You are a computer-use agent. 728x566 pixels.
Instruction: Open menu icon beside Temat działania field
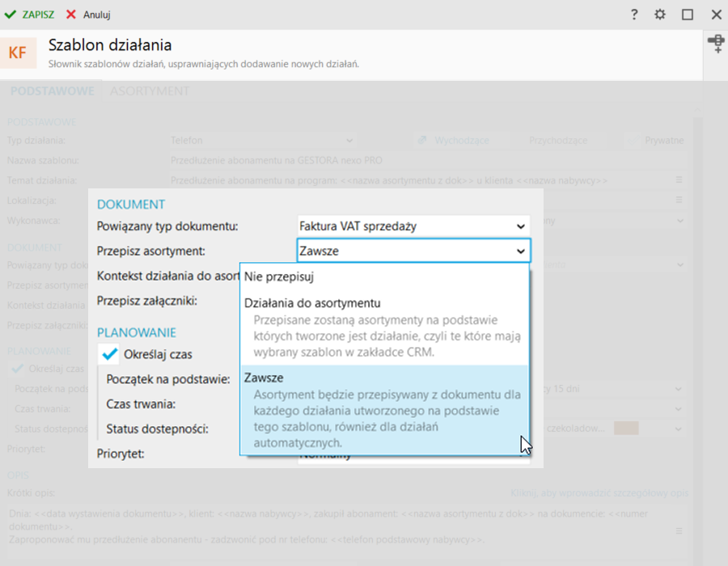[679, 180]
